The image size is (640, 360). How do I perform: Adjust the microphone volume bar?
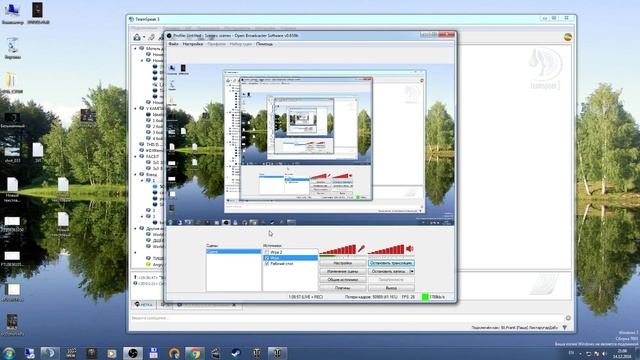click(x=338, y=249)
